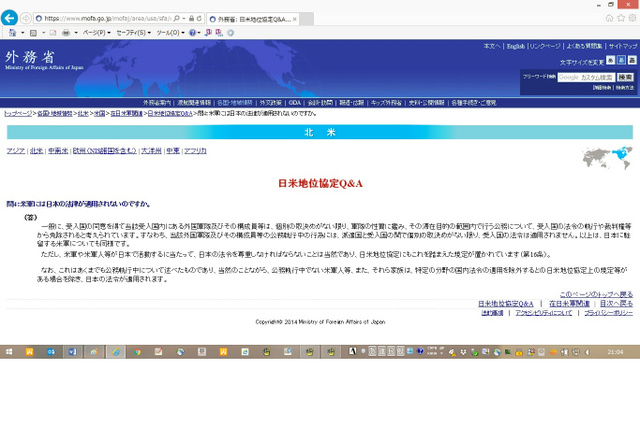The height and width of the screenshot is (441, 640).
Task: Click the Google custom search input field
Action: click(584, 76)
